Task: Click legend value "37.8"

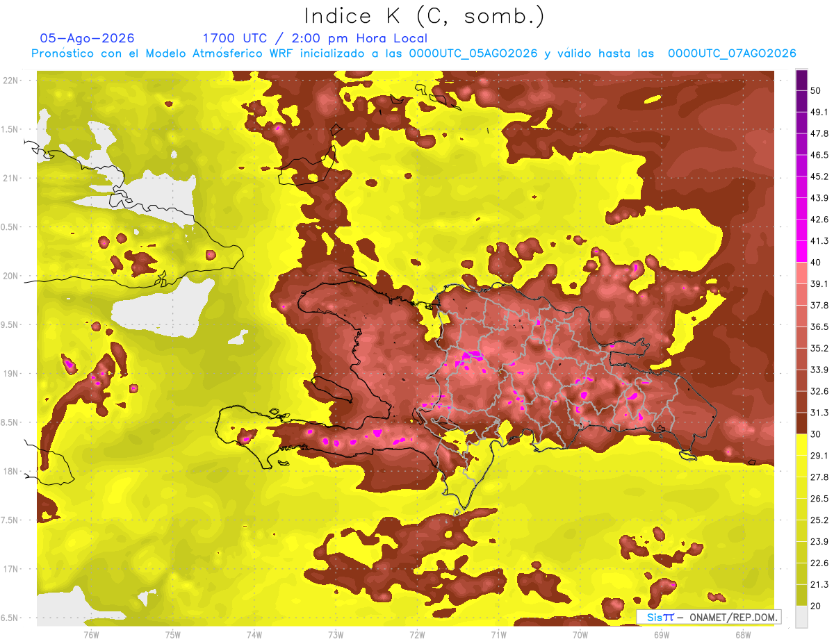Action: (819, 305)
